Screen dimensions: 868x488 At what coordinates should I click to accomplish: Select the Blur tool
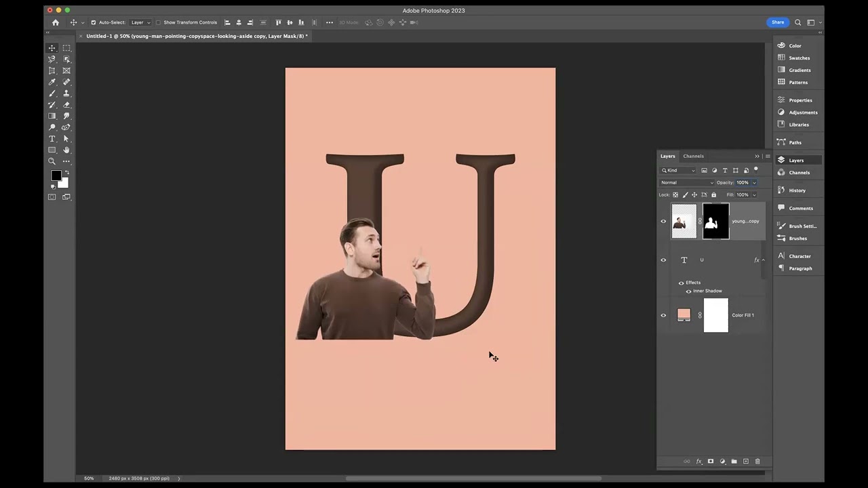(x=66, y=116)
